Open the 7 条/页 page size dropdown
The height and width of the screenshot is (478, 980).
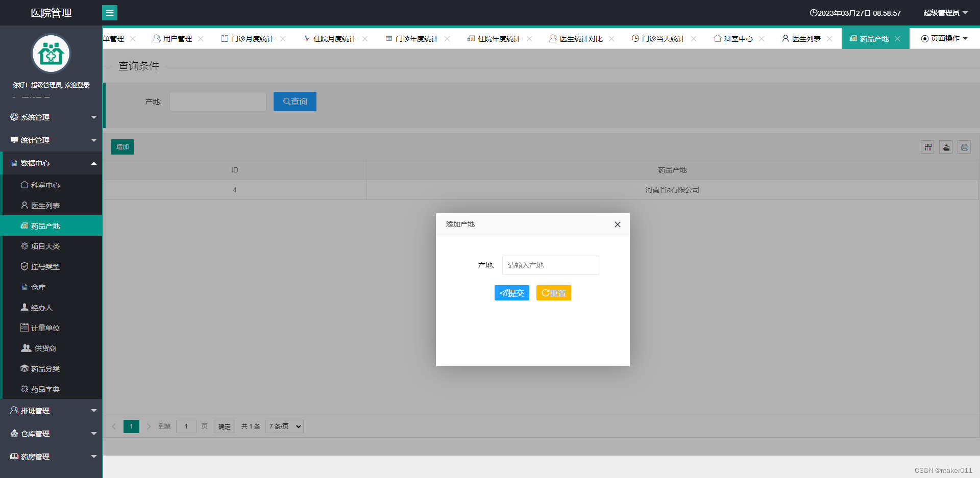coord(284,426)
